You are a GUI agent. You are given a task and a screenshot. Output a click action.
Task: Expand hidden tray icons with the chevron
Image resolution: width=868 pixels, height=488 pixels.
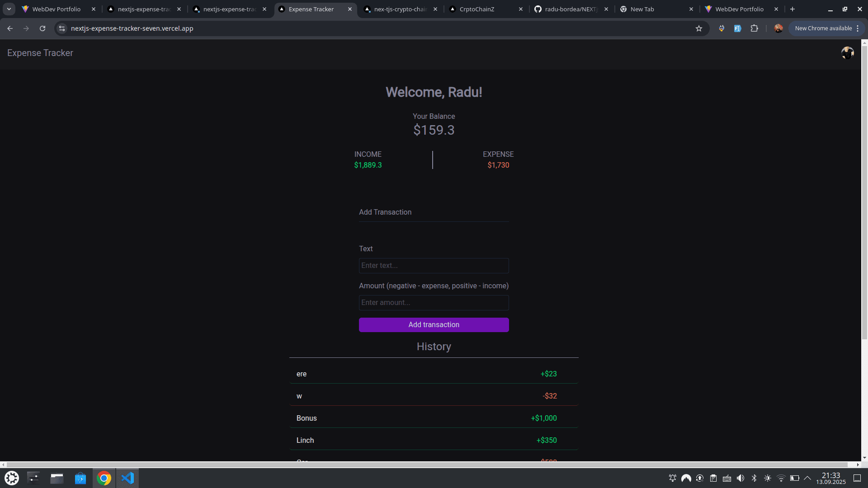click(808, 478)
